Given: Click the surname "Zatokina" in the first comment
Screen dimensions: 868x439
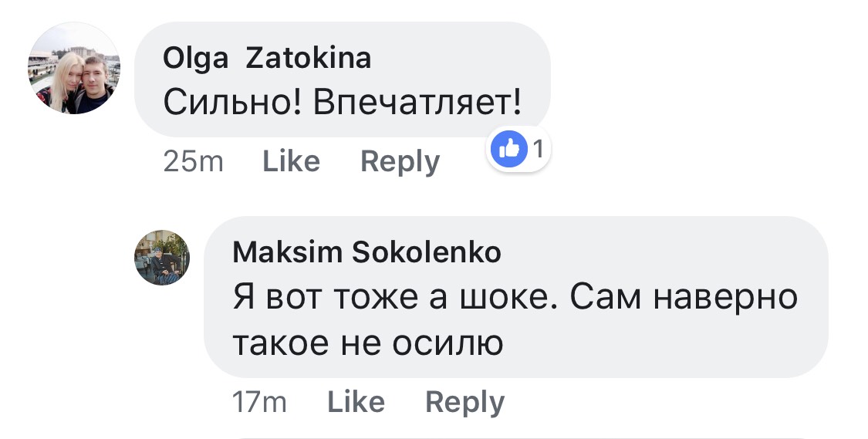Looking at the screenshot, I should click(x=308, y=59).
